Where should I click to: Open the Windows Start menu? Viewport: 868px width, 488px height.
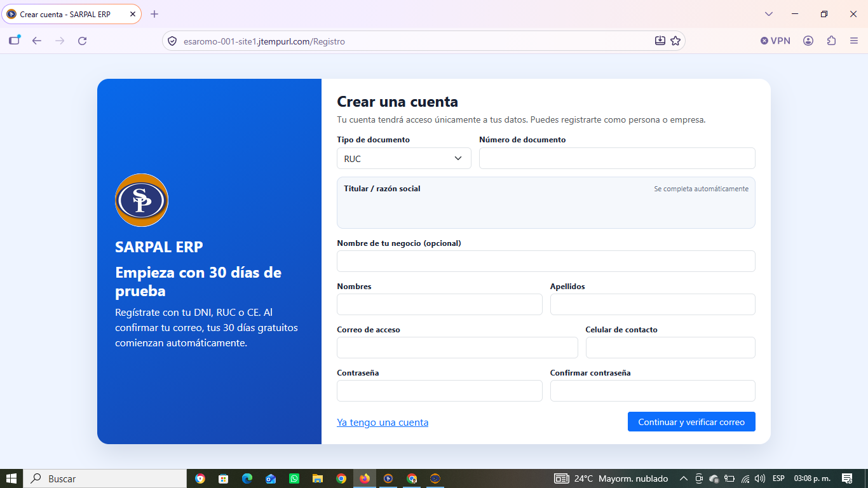click(11, 478)
